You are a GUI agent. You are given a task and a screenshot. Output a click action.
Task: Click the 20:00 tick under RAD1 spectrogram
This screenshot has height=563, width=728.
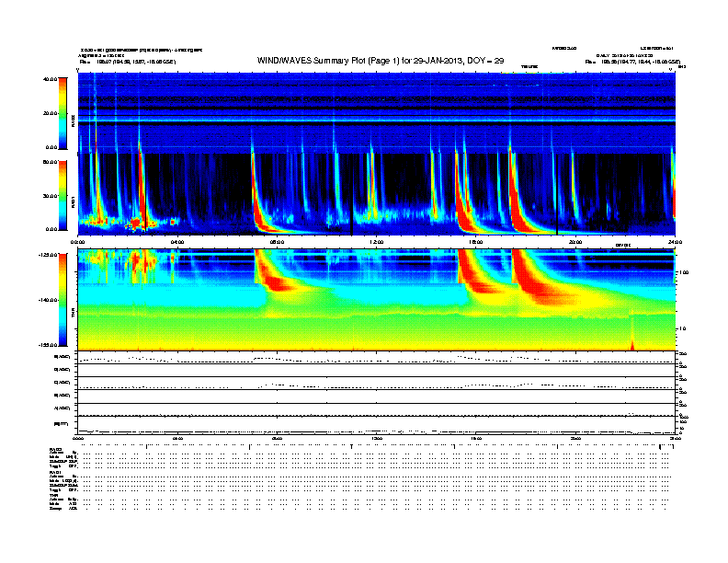pyautogui.click(x=575, y=242)
